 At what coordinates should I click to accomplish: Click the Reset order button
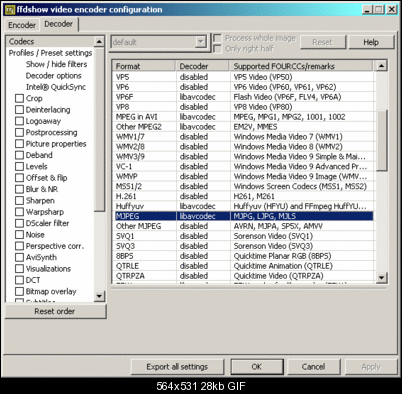click(x=55, y=311)
